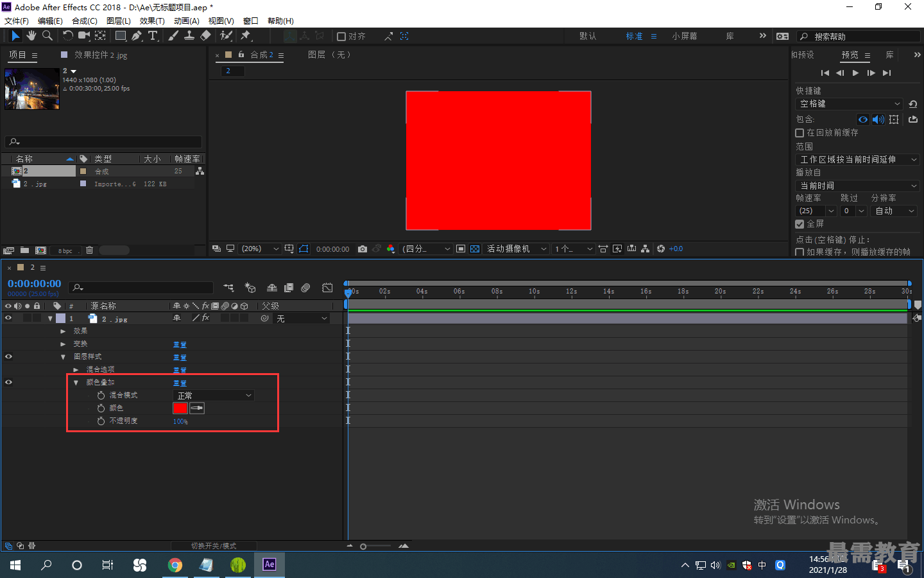Click the 搜索帮助 search field
The height and width of the screenshot is (578, 924).
(x=860, y=37)
